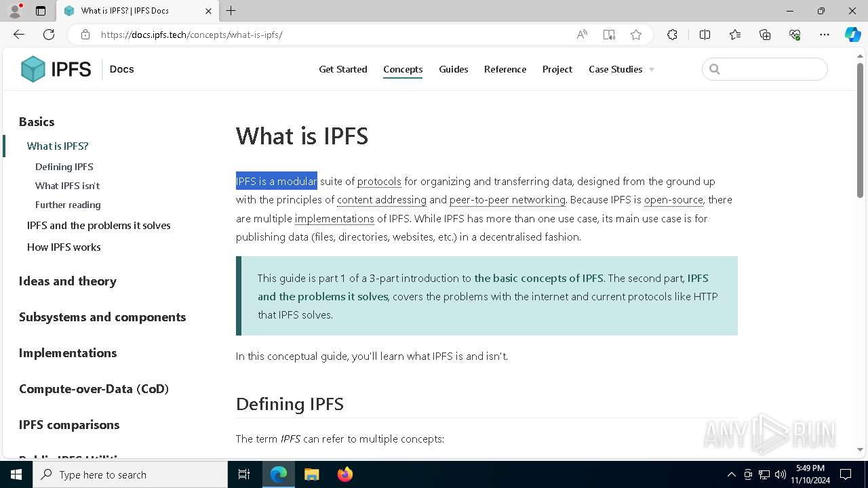Open IPFS and the problems it solves in sidebar
This screenshot has height=488, width=868.
pos(99,226)
